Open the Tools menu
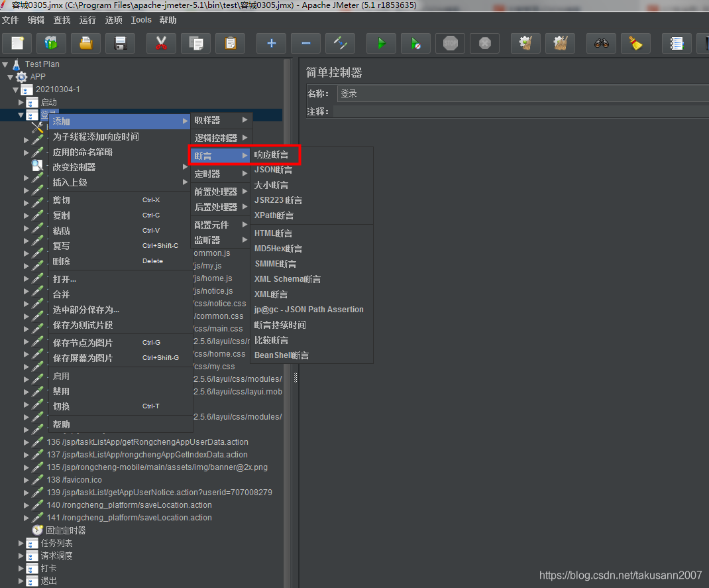Screen dimensions: 709x588 pos(141,20)
